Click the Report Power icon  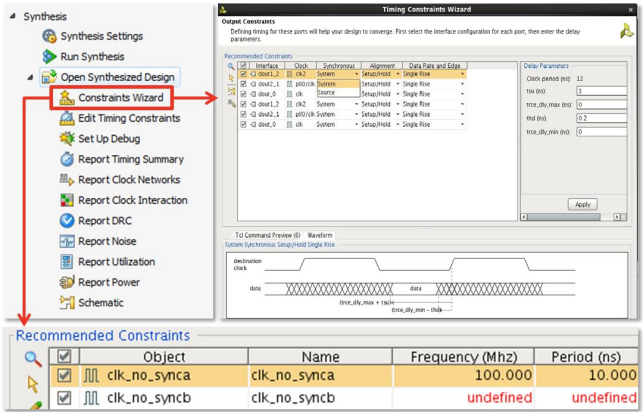coord(67,282)
